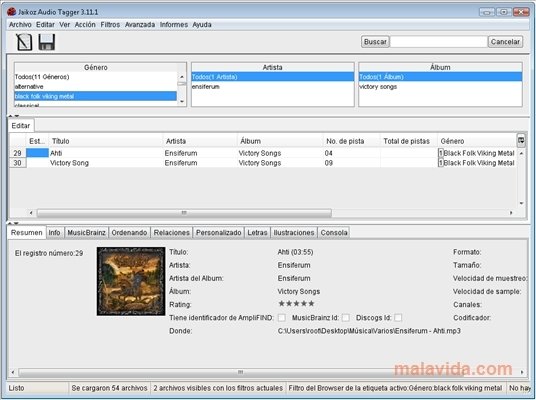Click Género list scroll down arrow

point(182,101)
